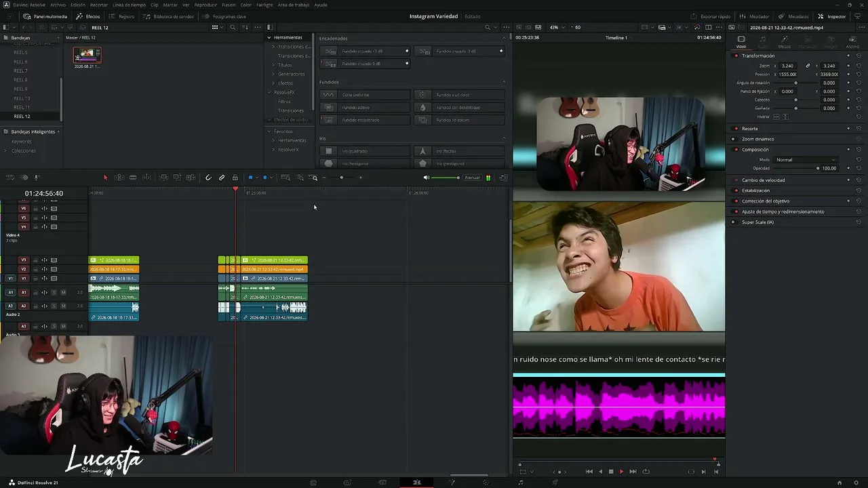Toggle the Panel multimedia button
Image resolution: width=868 pixels, height=488 pixels.
point(45,16)
